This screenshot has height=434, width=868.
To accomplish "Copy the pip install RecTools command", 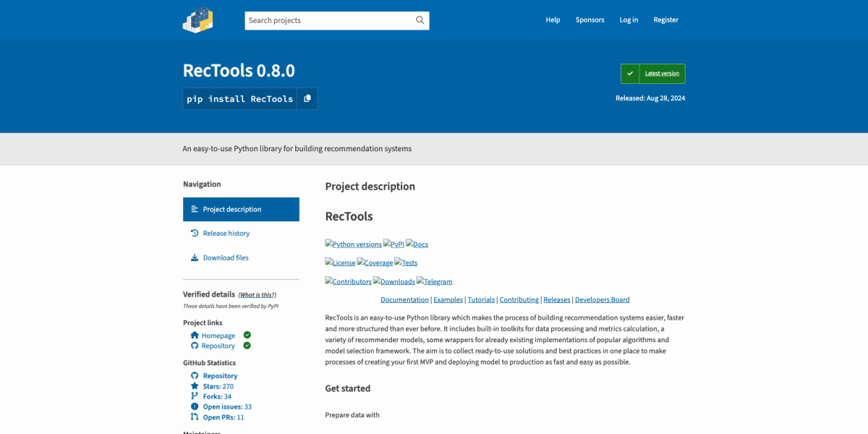I will [307, 98].
